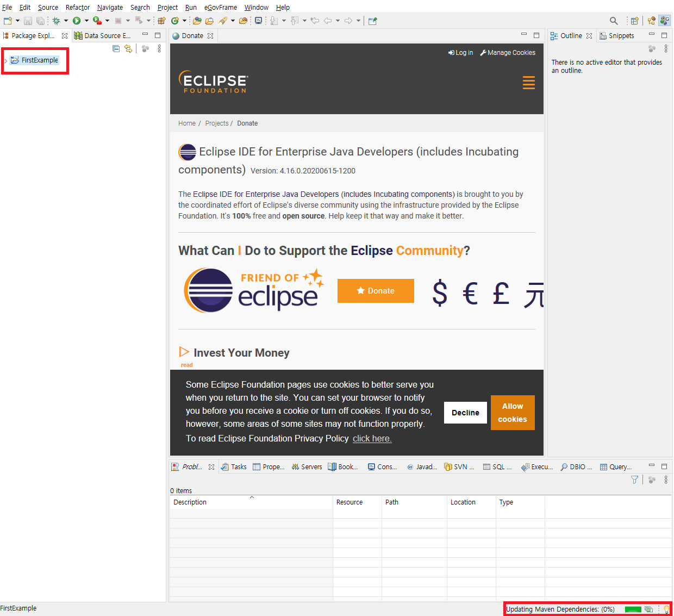Select the FirstExample project in Package Explorer

34,60
